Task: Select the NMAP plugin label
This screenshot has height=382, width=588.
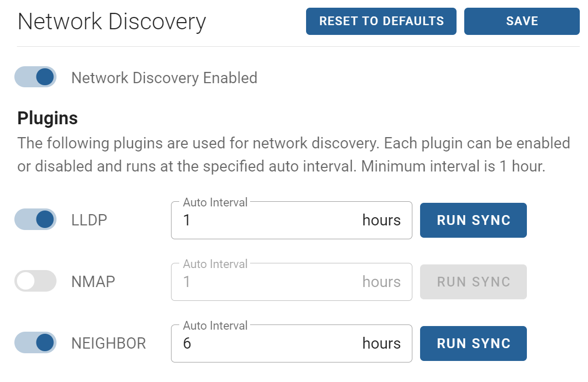Action: coord(93,281)
